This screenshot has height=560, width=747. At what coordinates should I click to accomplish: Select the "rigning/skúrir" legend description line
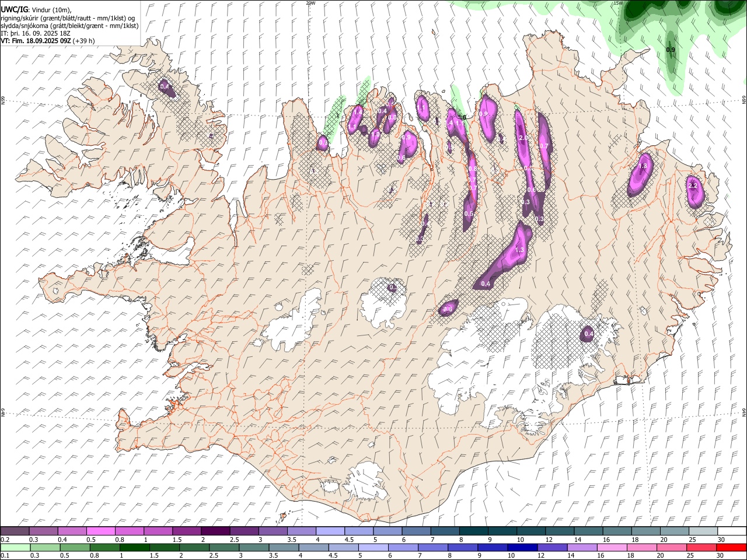coord(68,18)
